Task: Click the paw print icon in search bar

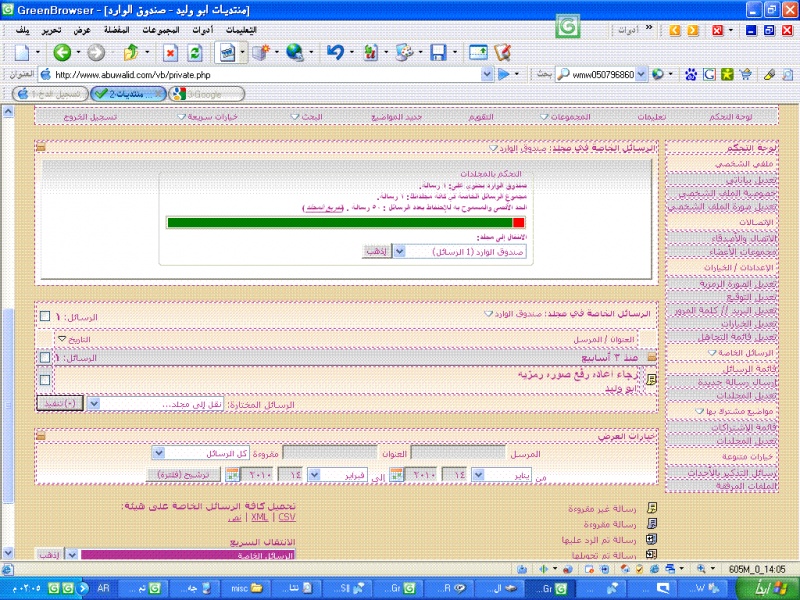Action: point(690,74)
